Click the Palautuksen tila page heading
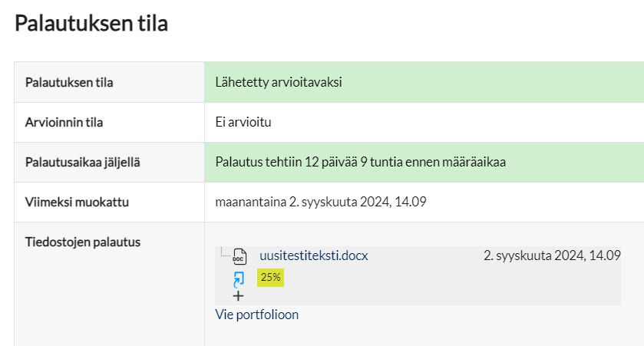 [x=91, y=24]
